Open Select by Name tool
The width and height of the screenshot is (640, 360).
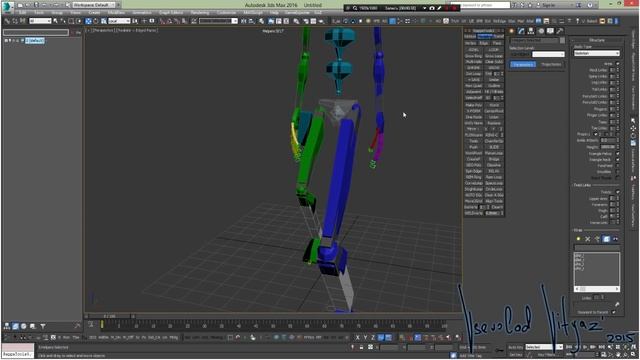pyautogui.click(x=63, y=21)
